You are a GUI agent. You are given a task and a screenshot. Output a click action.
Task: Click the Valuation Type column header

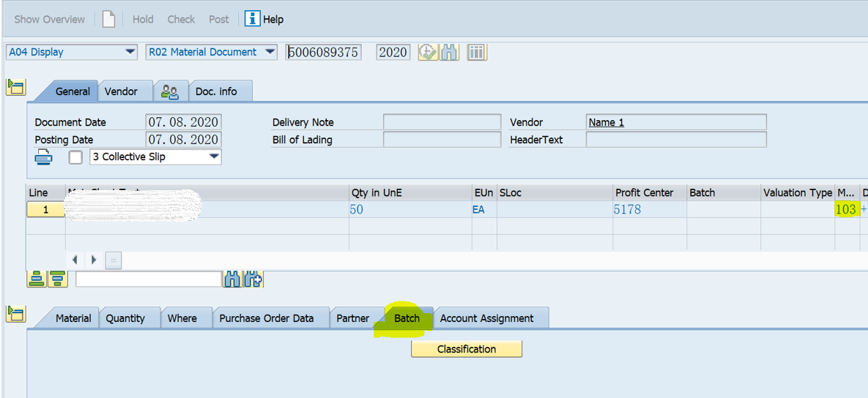pyautogui.click(x=798, y=193)
